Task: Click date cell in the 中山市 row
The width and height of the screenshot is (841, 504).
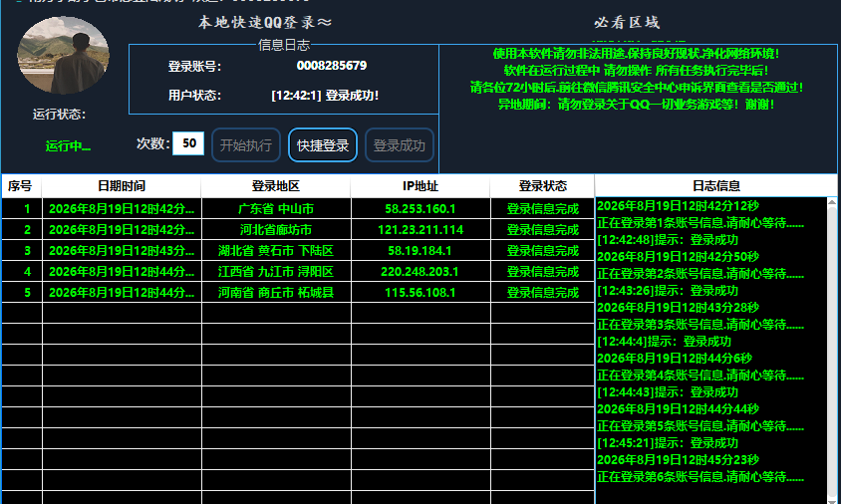Action: tap(122, 208)
